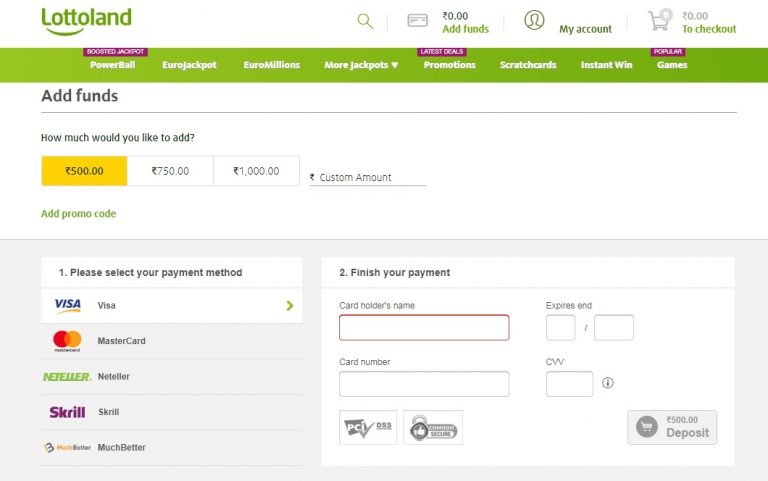Click the Comodo Secure badge
The image size is (768, 481).
coord(433,427)
